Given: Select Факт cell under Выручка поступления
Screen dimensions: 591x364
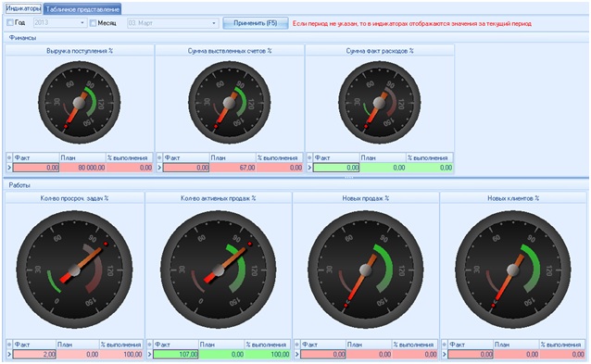Looking at the screenshot, I should click(x=36, y=168).
